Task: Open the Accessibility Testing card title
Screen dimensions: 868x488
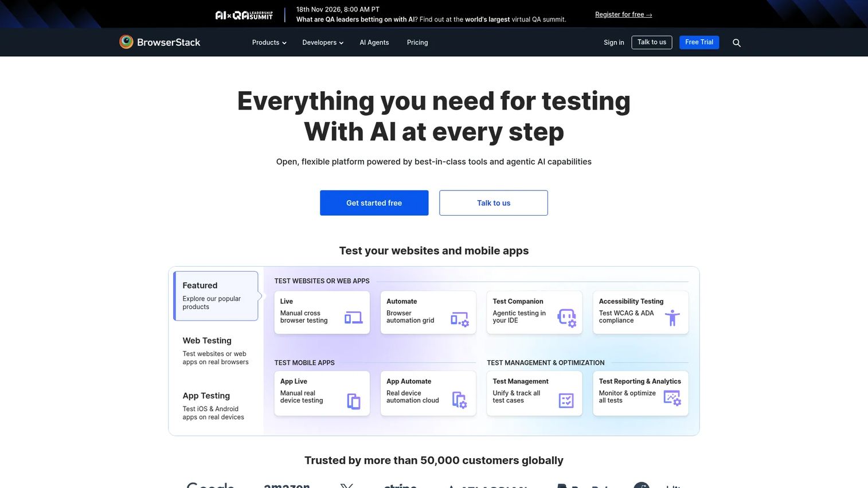Action: coord(631,301)
